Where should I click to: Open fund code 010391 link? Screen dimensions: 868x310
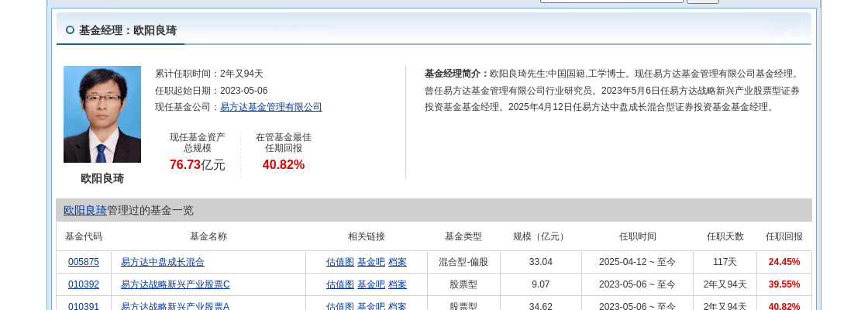[84, 306]
